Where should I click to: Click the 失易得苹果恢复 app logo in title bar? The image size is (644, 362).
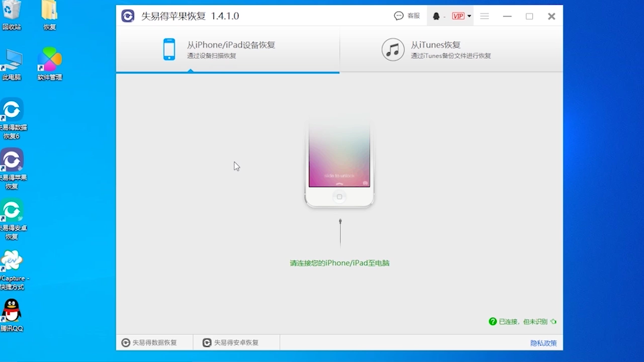point(128,16)
